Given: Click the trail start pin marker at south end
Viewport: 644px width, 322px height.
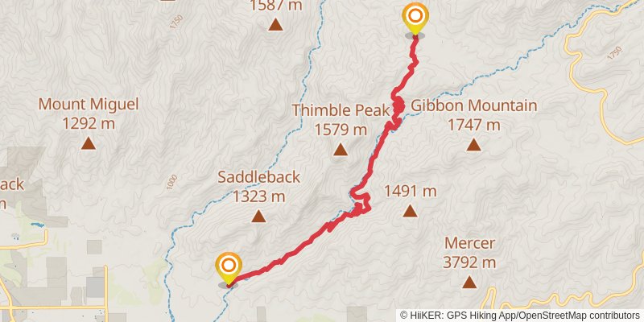Looking at the screenshot, I should point(229,268).
